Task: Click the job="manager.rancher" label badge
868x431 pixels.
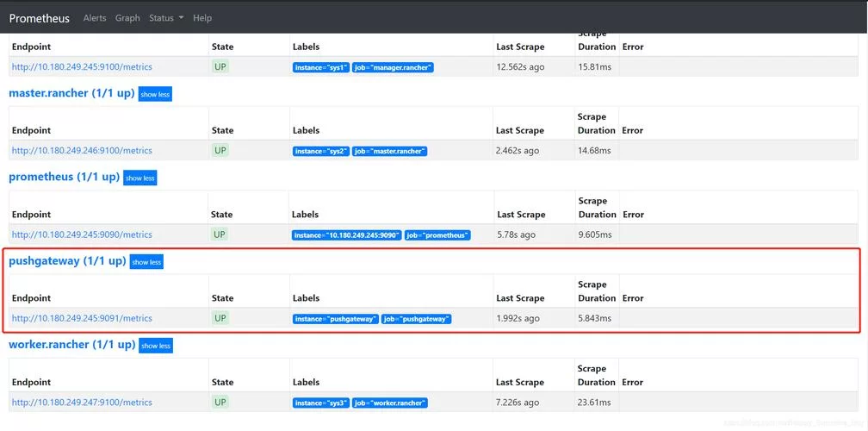Action: pos(393,67)
